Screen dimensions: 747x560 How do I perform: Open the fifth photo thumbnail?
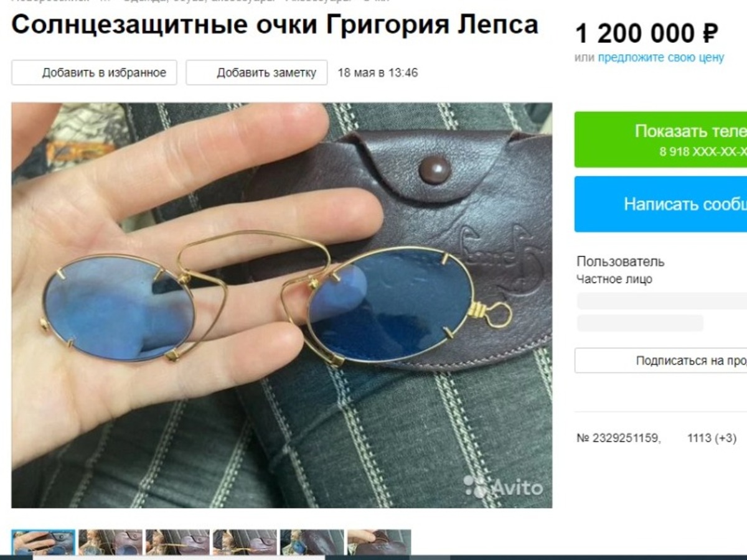312,542
